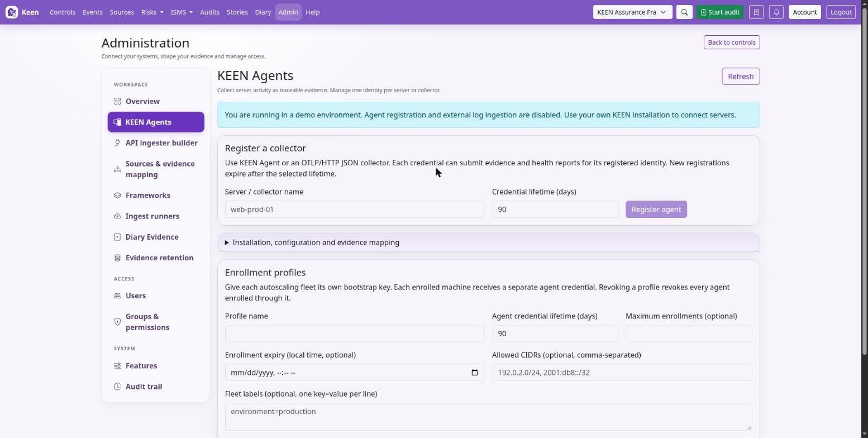Click the Allowed CIDRs input field
868x438 pixels.
[622, 373]
